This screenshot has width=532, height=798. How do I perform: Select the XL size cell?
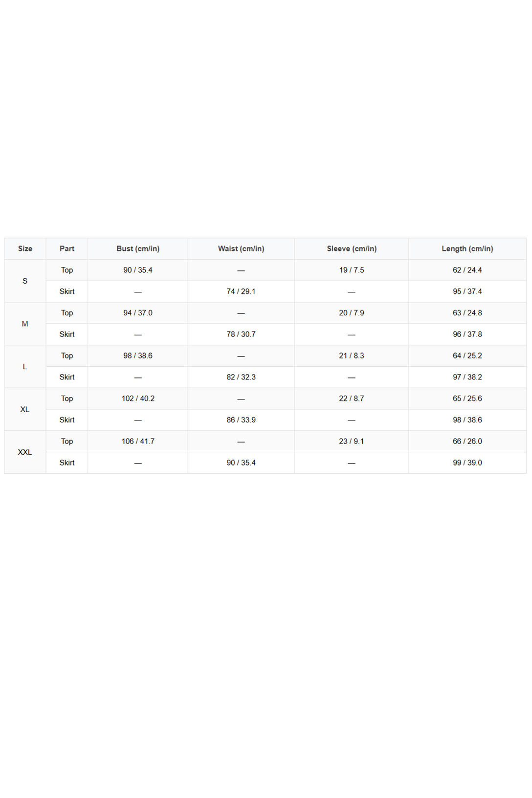(25, 409)
